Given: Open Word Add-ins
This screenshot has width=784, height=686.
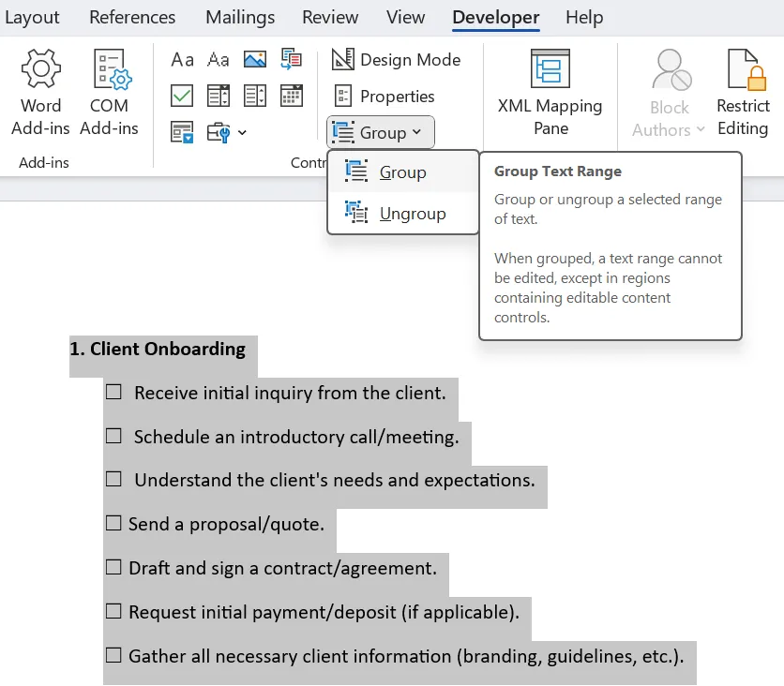Looking at the screenshot, I should coord(40,93).
